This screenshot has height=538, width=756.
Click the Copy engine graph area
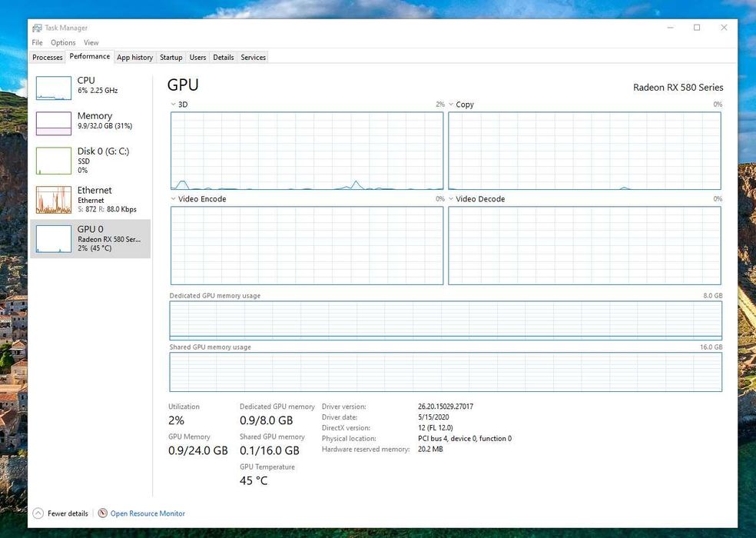[x=585, y=151]
